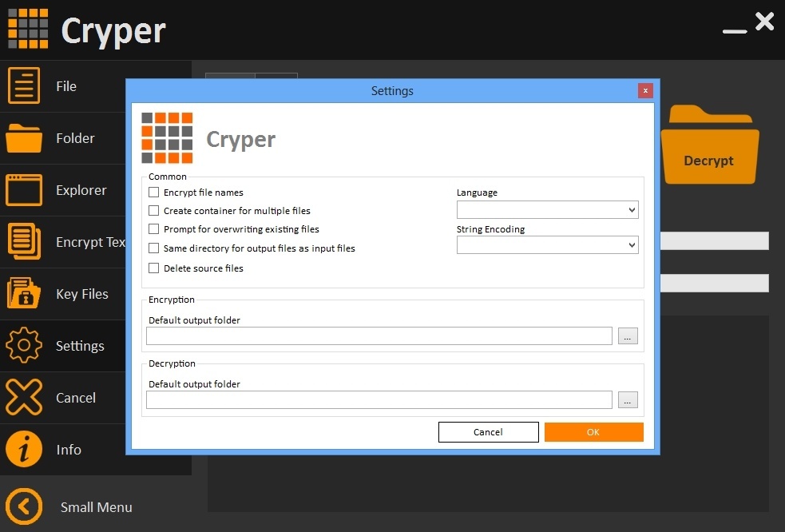
Task: Click the Encryption default output folder field
Action: tap(379, 335)
